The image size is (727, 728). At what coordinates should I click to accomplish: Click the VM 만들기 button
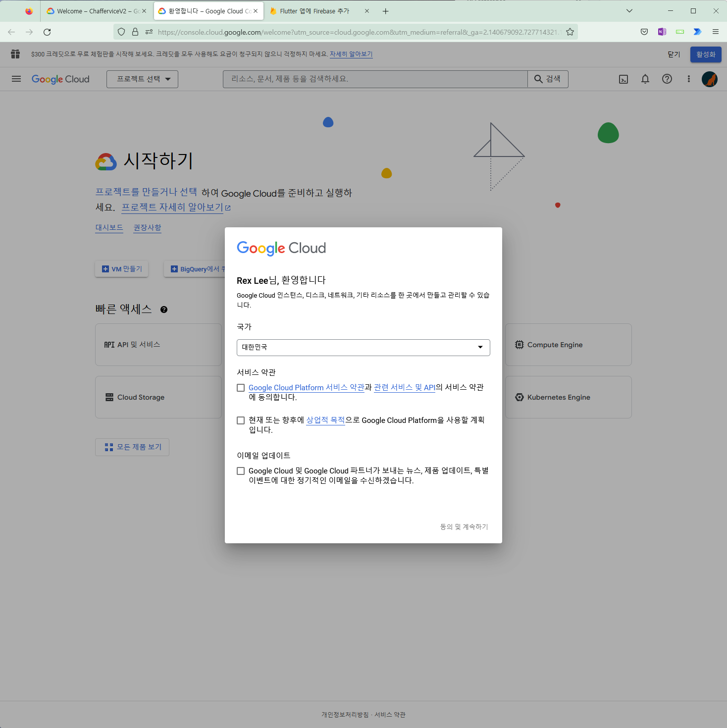[x=122, y=269]
